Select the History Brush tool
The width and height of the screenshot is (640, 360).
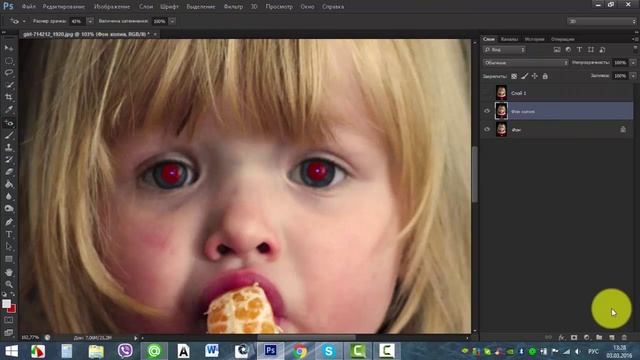9,160
